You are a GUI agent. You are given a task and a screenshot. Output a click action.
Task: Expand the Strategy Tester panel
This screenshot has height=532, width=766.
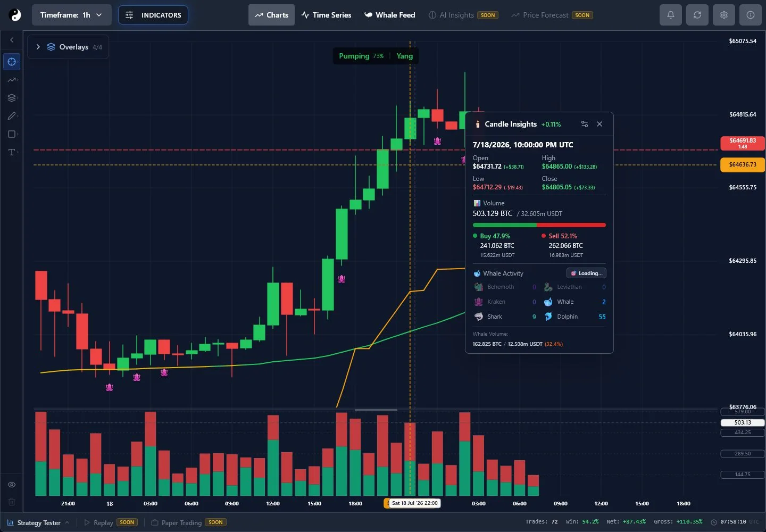pyautogui.click(x=38, y=522)
